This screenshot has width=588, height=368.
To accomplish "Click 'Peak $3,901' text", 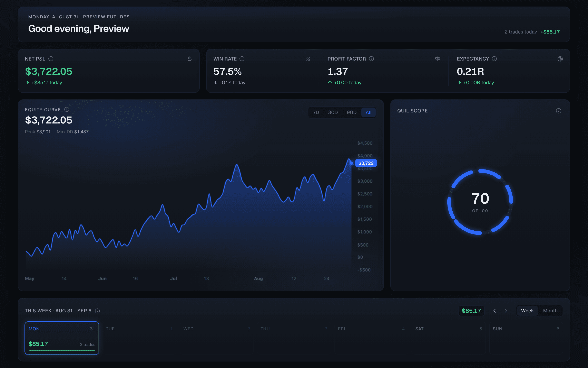I will (38, 132).
